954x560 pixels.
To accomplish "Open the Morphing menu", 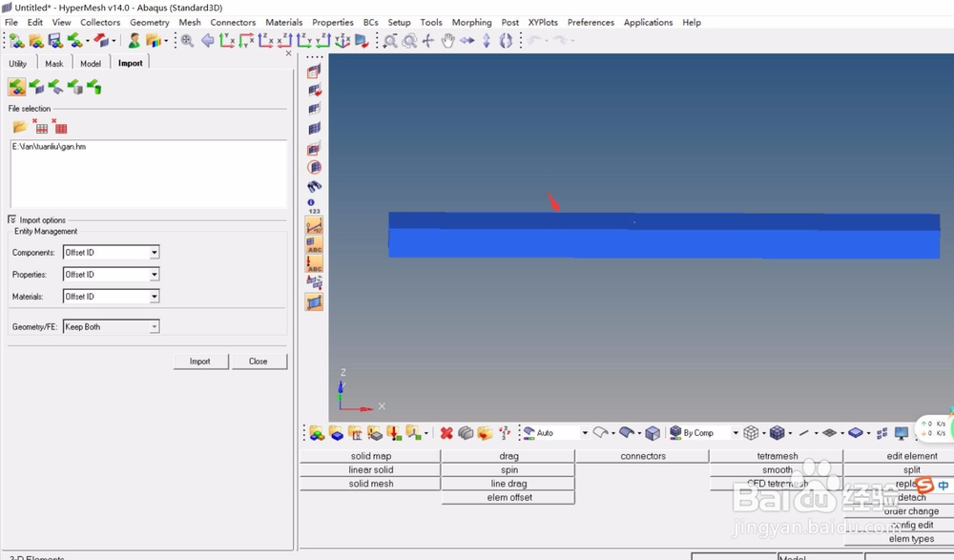I will (x=471, y=22).
